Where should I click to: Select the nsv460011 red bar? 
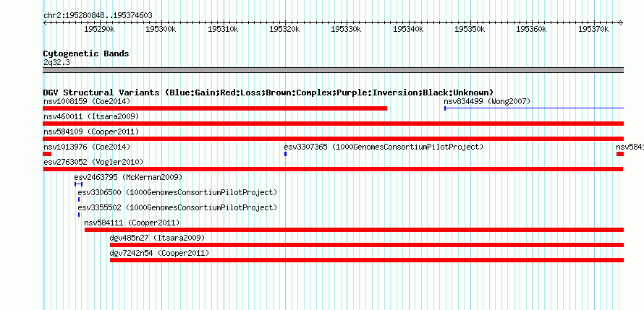pos(334,124)
